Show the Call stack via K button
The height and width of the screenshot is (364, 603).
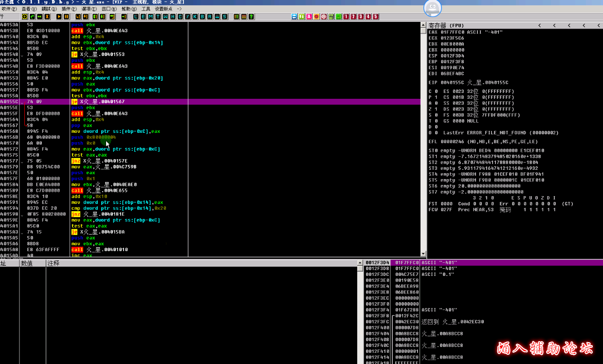[195, 17]
